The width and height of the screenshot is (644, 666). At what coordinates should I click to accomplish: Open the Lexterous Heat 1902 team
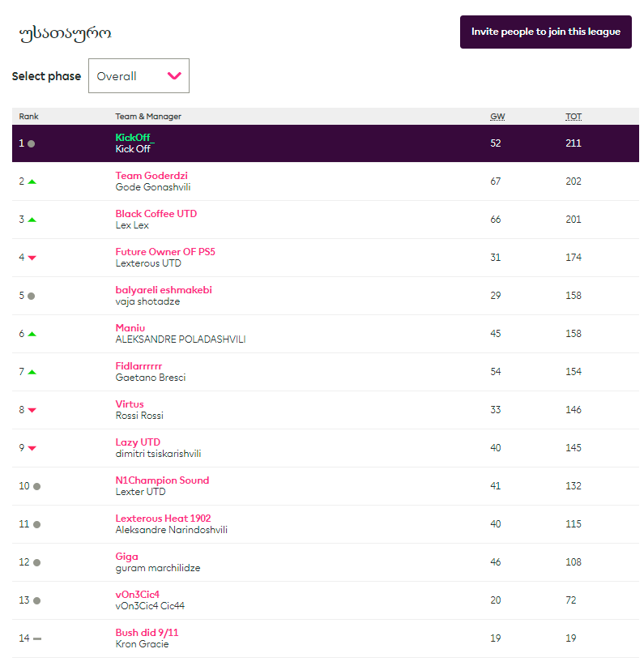(x=163, y=519)
